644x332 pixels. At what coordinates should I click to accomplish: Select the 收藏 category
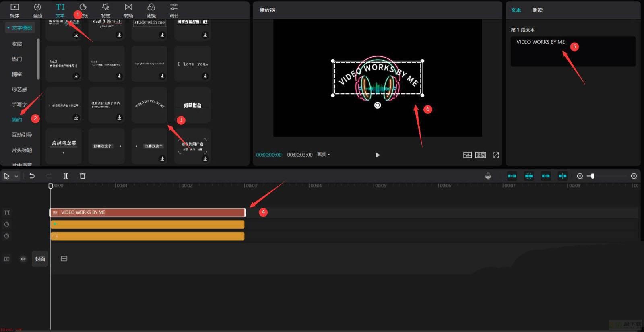[17, 44]
